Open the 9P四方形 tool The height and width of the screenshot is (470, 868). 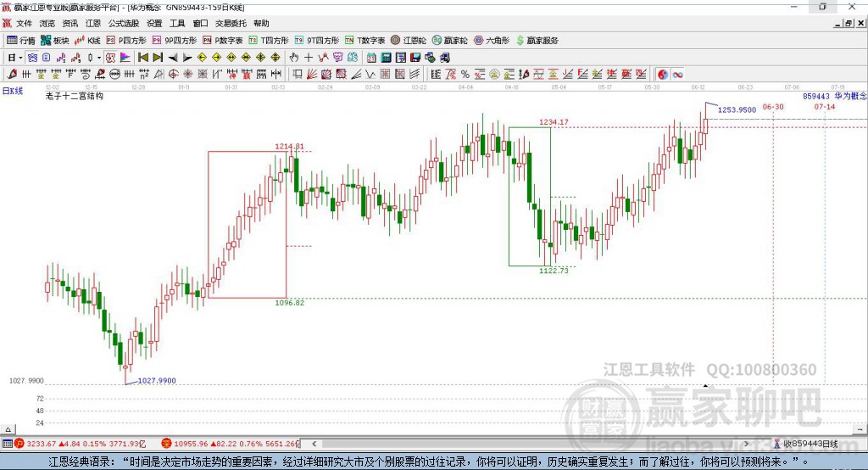tap(175, 41)
